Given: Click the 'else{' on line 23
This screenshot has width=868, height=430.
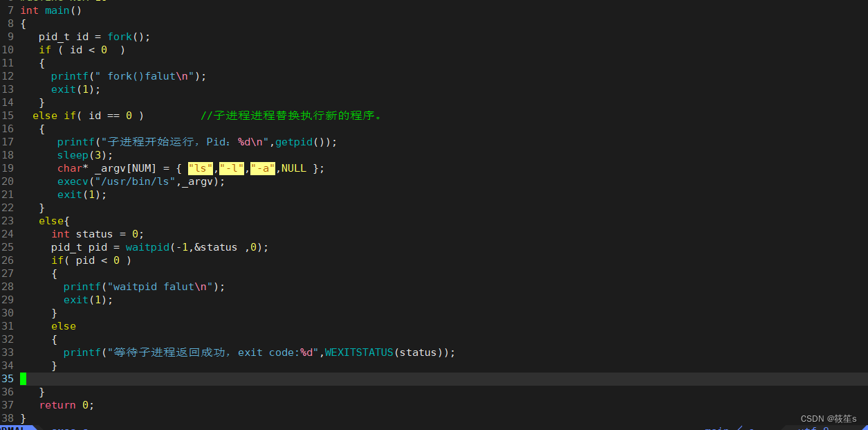Looking at the screenshot, I should coord(55,221).
